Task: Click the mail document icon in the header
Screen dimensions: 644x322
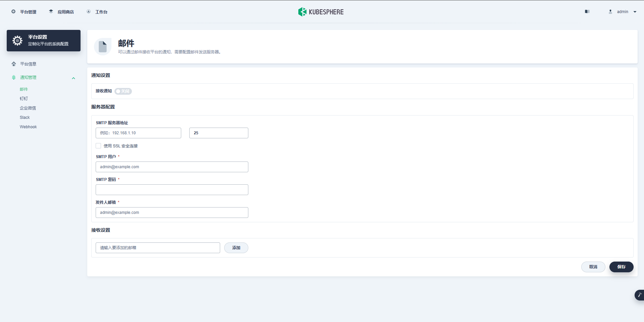Action: click(103, 47)
